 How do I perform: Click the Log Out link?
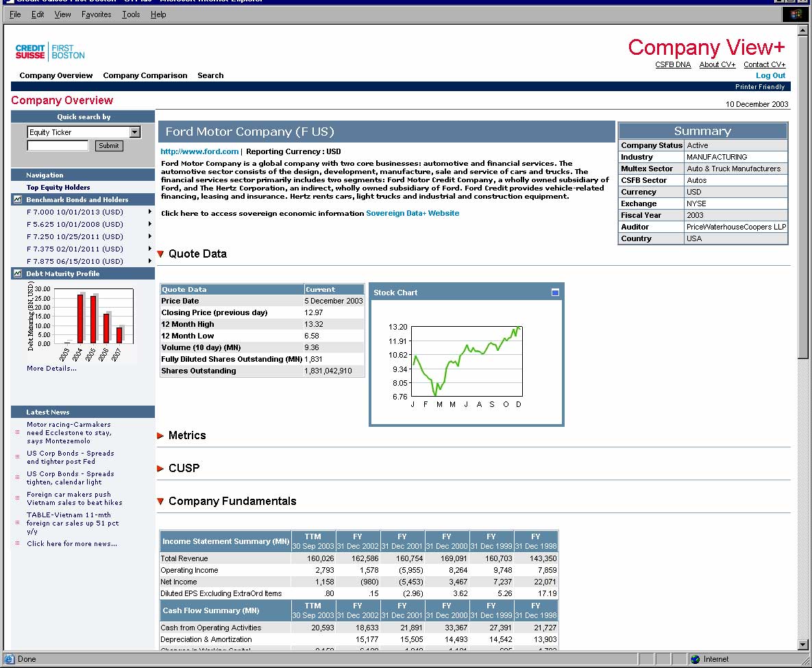771,75
